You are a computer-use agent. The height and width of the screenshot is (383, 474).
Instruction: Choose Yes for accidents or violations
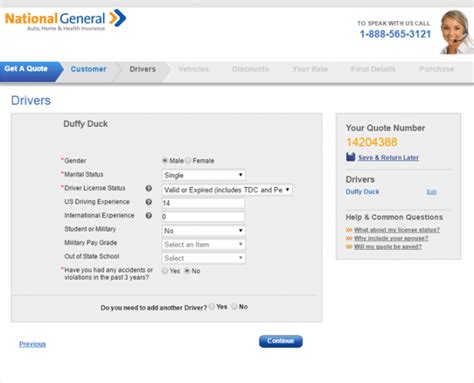pos(165,271)
